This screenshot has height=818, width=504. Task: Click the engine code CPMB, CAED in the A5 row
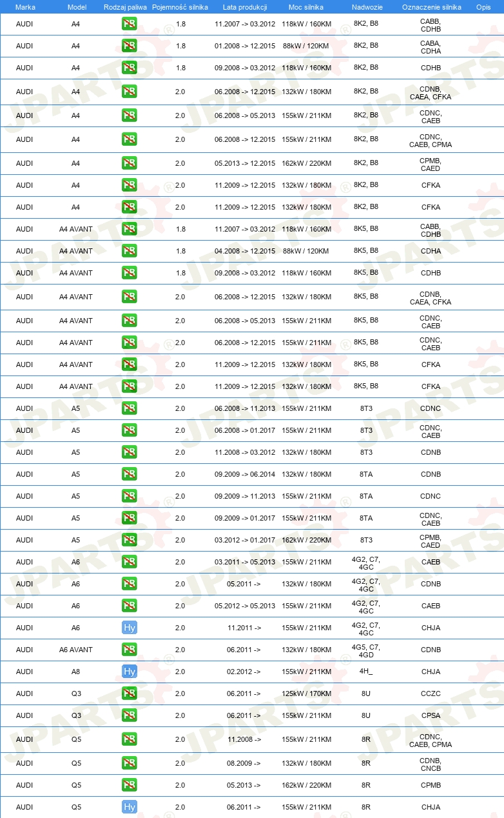tap(431, 541)
